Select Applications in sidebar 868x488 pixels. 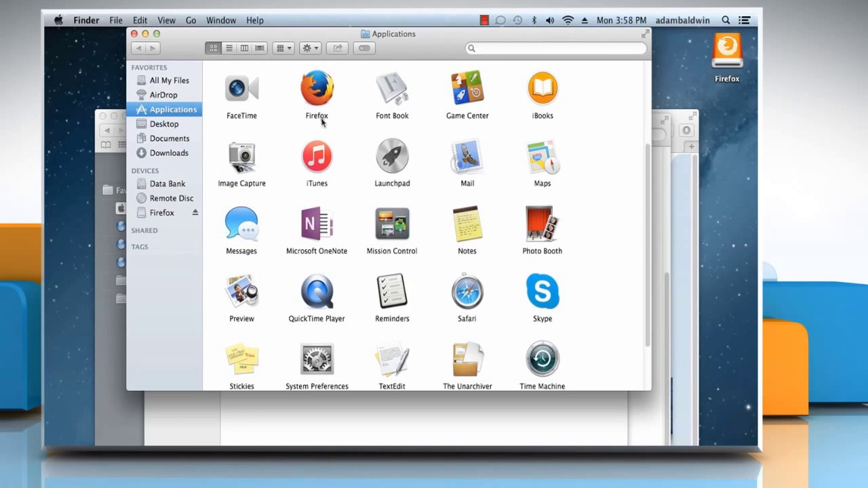164,110
